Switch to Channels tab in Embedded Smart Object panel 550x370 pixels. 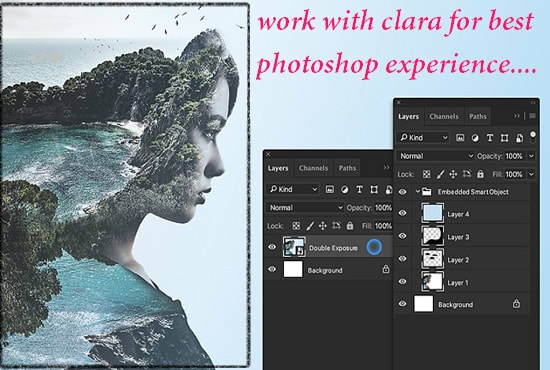tap(444, 116)
